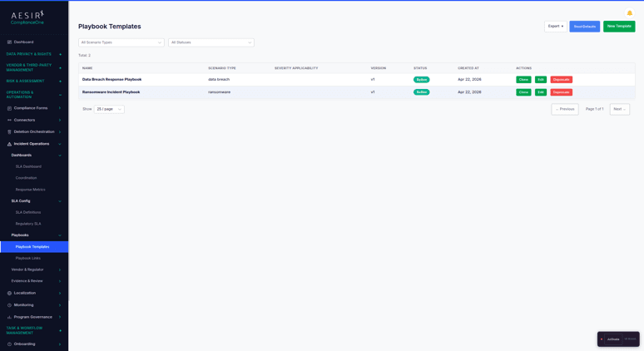Click the Next page button
Screen dimensions: 644x351
click(x=619, y=109)
